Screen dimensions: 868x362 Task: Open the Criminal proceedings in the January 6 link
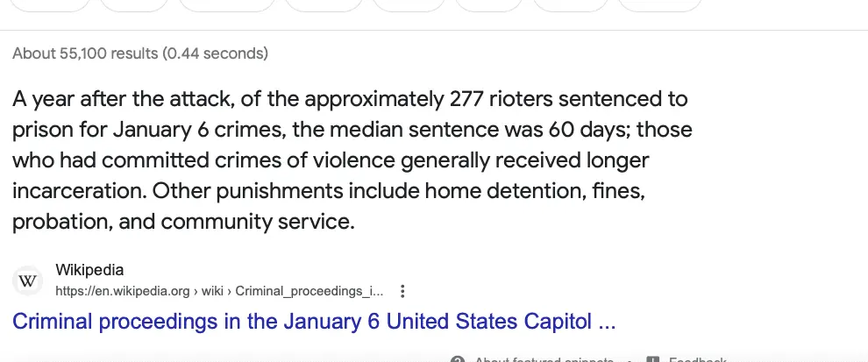314,322
